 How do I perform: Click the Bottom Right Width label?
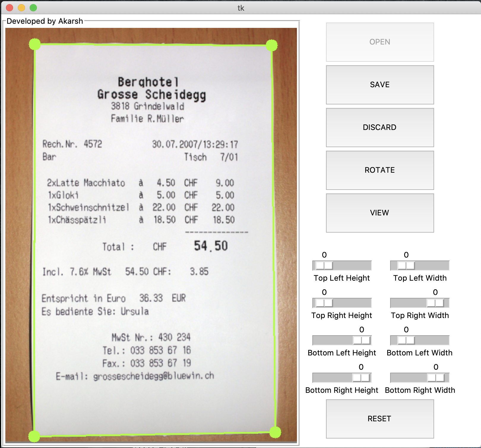420,390
